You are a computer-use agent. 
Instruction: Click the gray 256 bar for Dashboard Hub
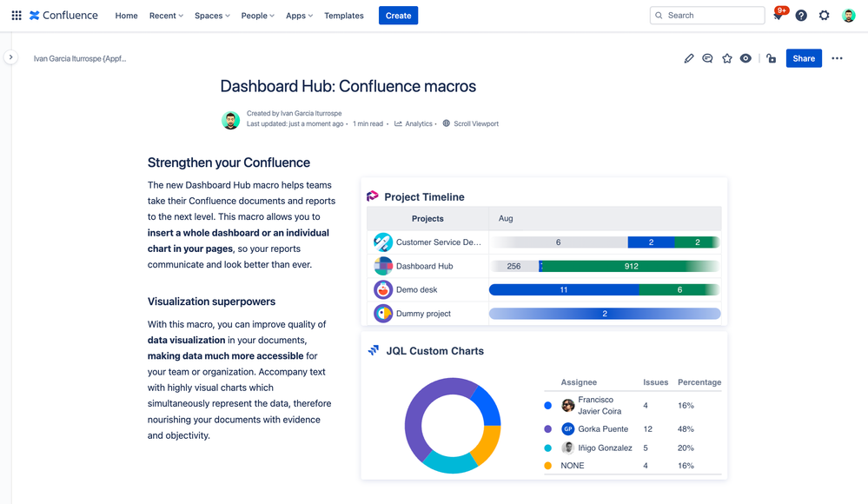coord(514,266)
